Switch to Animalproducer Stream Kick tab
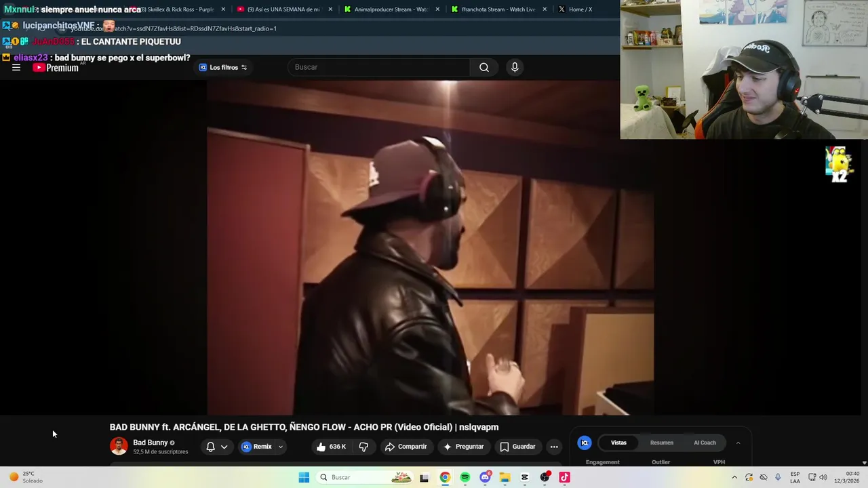 [x=391, y=9]
